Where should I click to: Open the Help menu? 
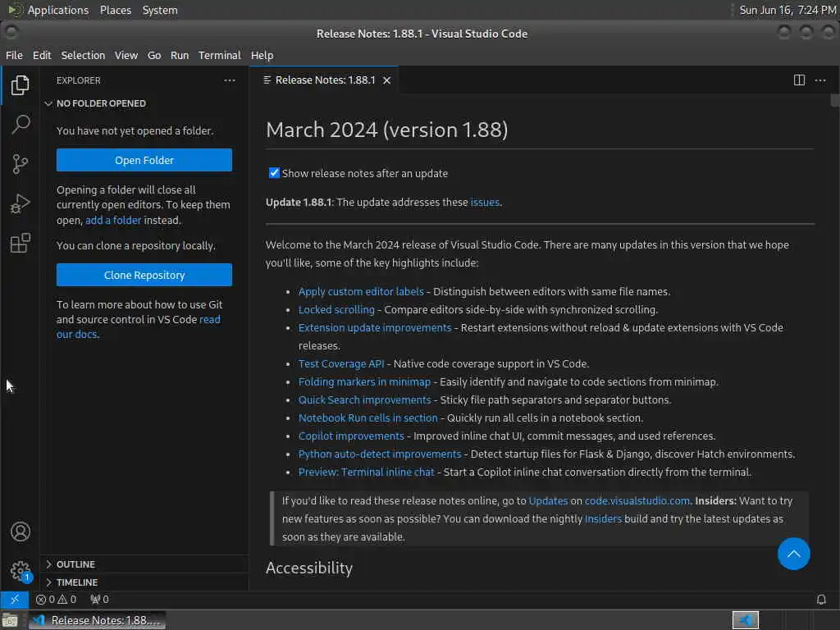click(x=262, y=55)
